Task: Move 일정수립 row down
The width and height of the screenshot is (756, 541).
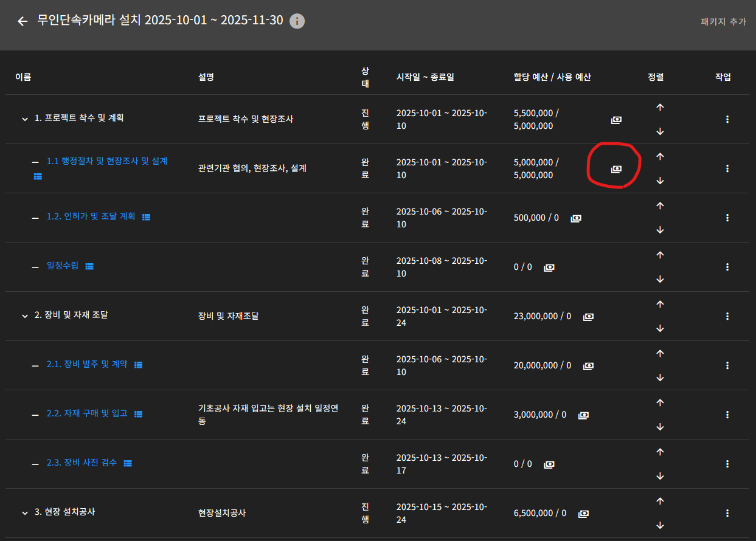Action: point(660,279)
